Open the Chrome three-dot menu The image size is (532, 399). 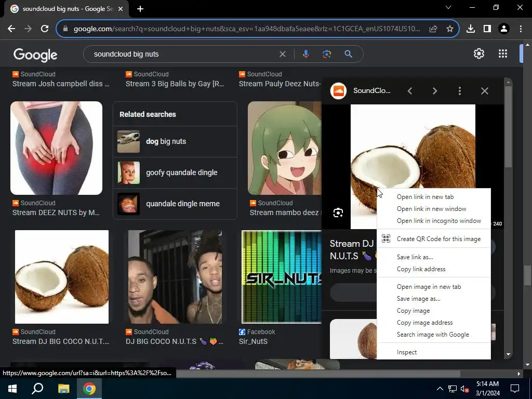(x=521, y=29)
